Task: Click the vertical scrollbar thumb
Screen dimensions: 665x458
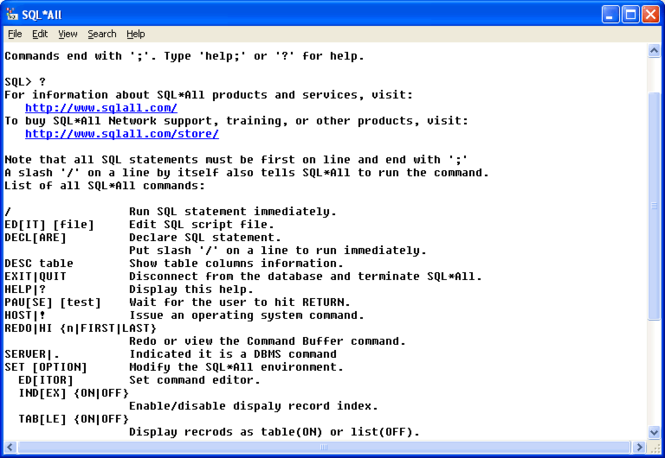Action: coord(654,206)
